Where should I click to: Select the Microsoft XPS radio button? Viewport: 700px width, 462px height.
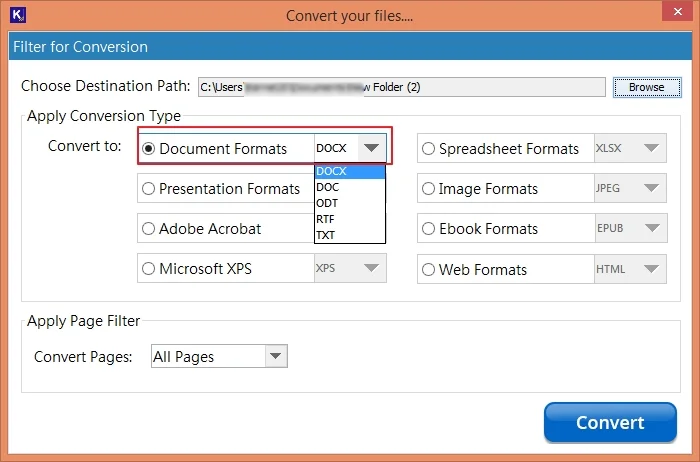(148, 269)
